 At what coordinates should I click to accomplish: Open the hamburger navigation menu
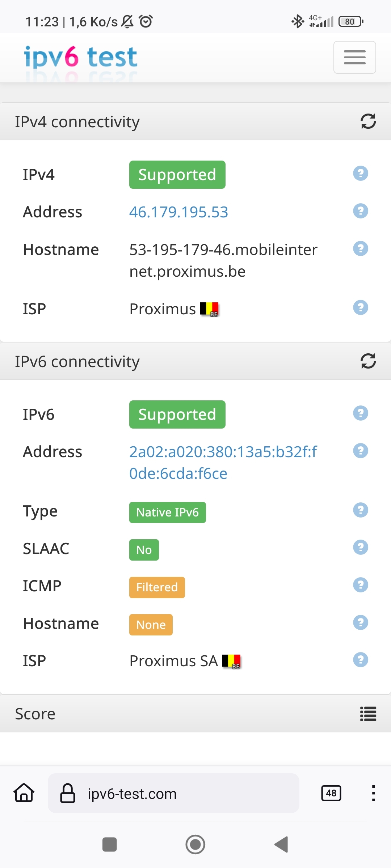pos(354,57)
